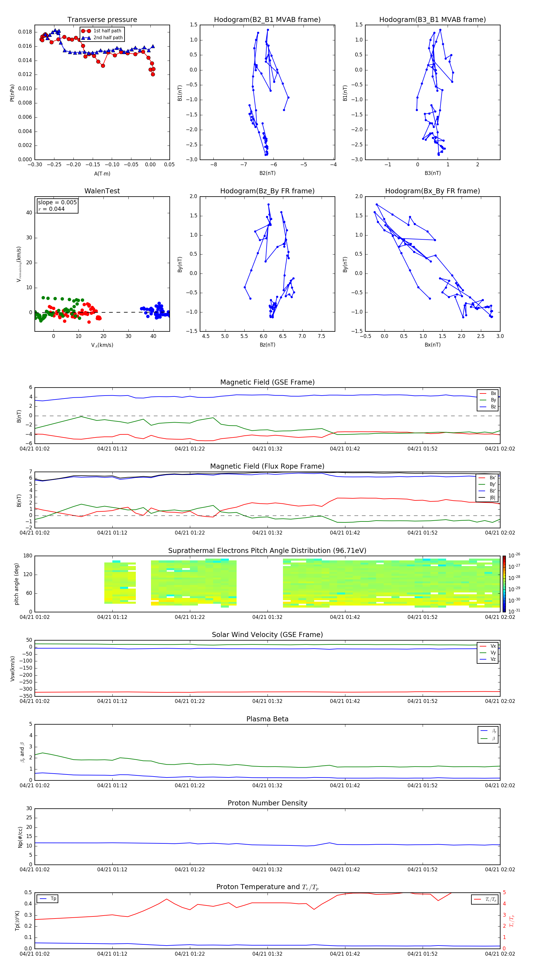Click the 'slope = 0.005' annotation
535x980 pixels.
tap(57, 203)
